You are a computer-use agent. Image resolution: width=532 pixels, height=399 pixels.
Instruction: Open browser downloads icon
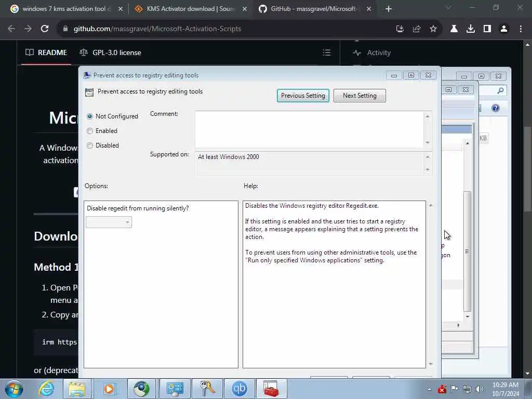[x=471, y=29]
